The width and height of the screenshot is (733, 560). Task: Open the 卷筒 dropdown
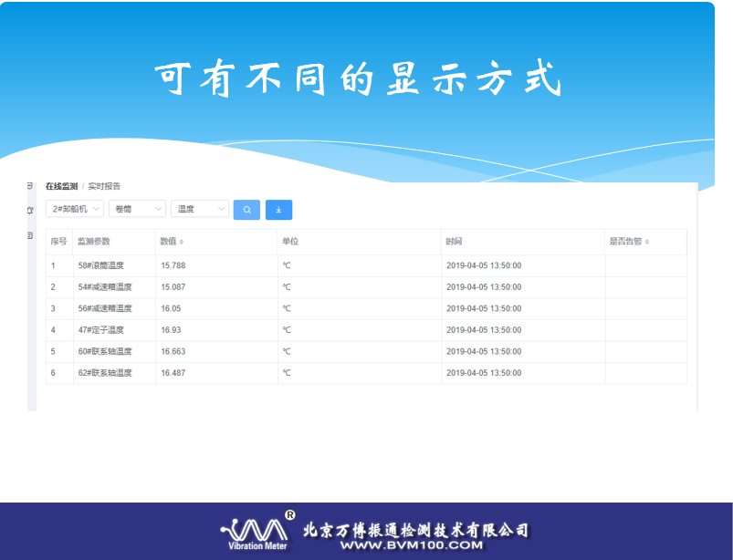137,209
